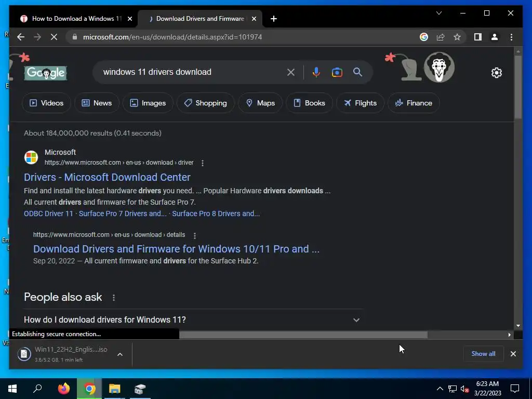Image resolution: width=532 pixels, height=399 pixels.
Task: Open Download Drivers and Firmware for Windows result
Action: coord(176,249)
